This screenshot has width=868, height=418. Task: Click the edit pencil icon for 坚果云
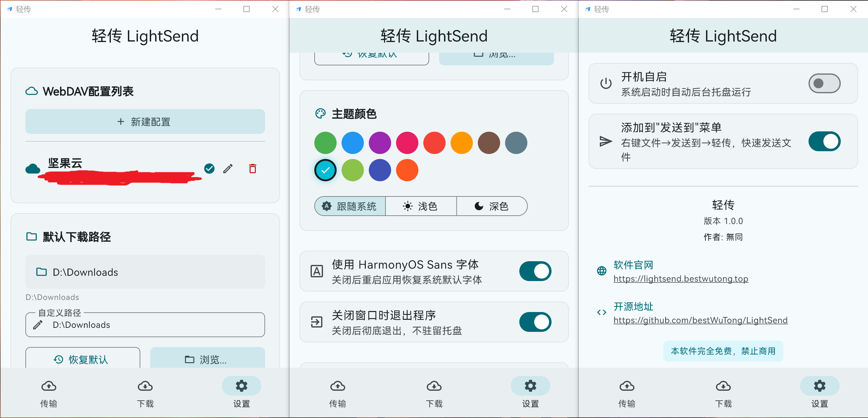228,169
